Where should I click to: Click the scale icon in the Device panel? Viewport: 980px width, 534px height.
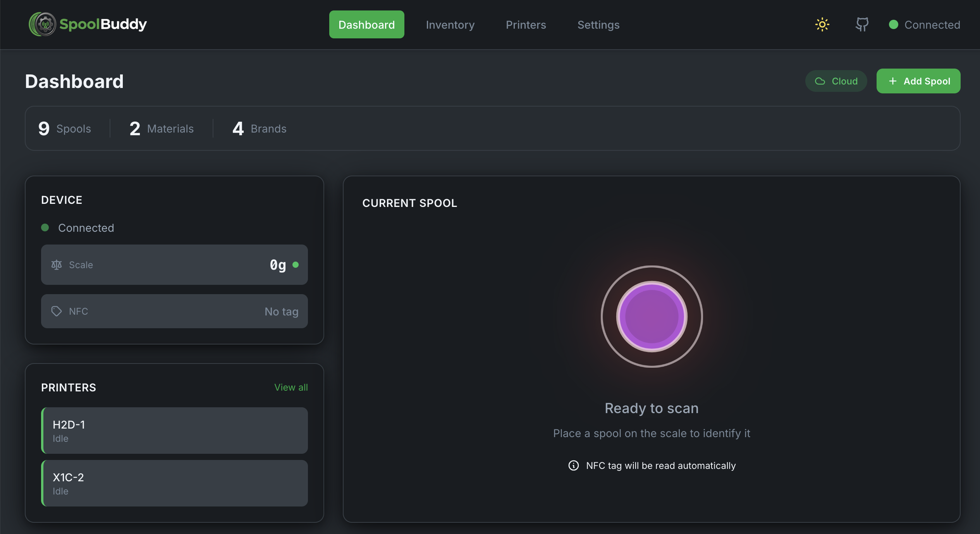(56, 265)
